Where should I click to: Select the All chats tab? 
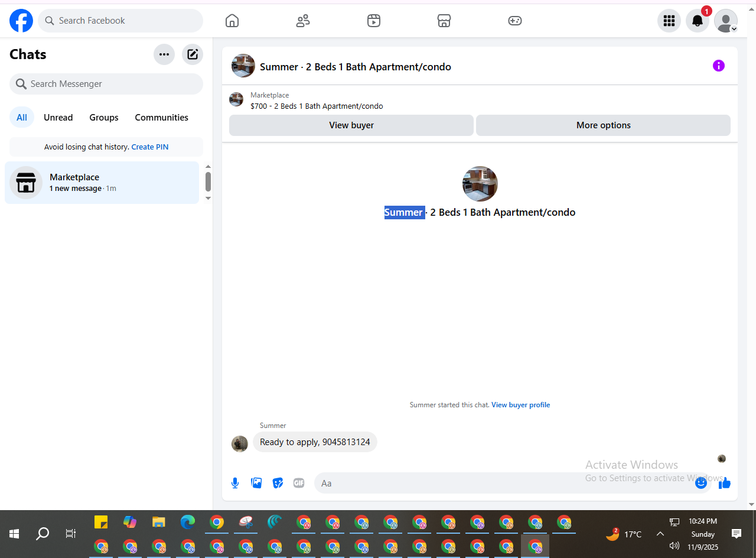click(22, 118)
